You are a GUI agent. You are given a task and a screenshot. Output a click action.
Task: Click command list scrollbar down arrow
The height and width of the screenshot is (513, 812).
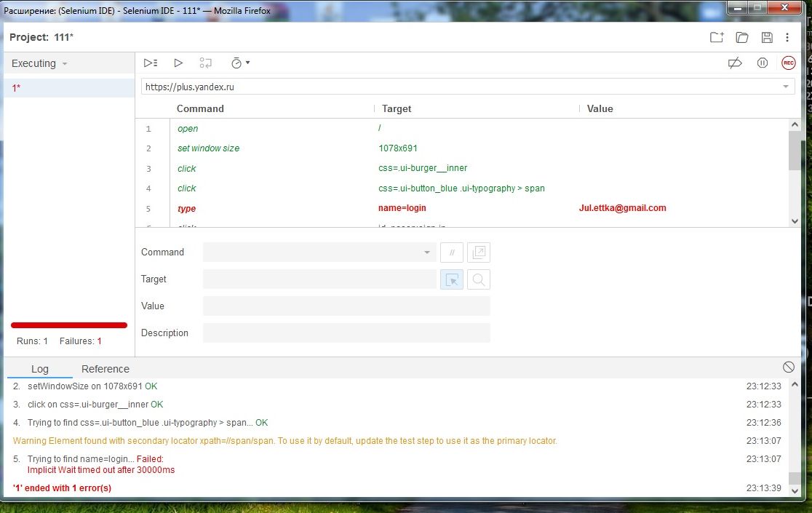pyautogui.click(x=795, y=221)
